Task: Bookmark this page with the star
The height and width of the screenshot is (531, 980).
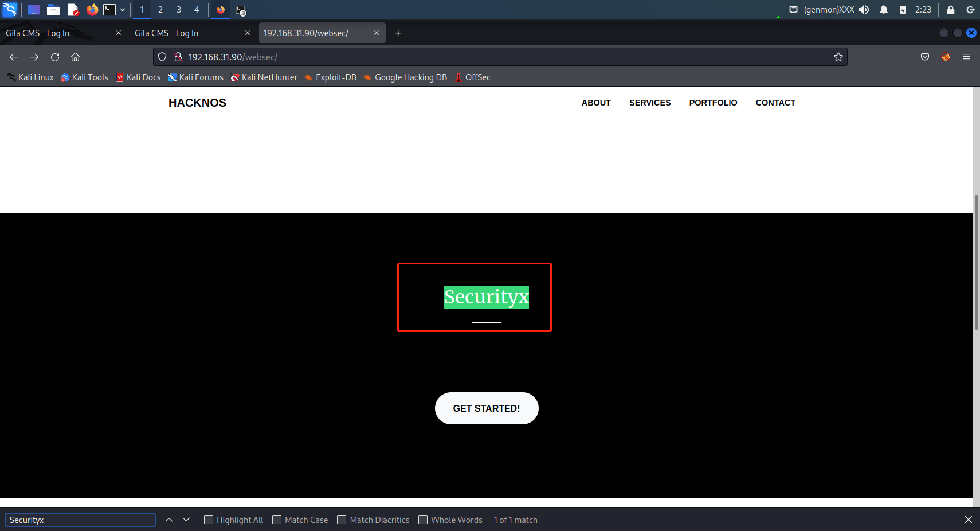Action: coord(838,57)
